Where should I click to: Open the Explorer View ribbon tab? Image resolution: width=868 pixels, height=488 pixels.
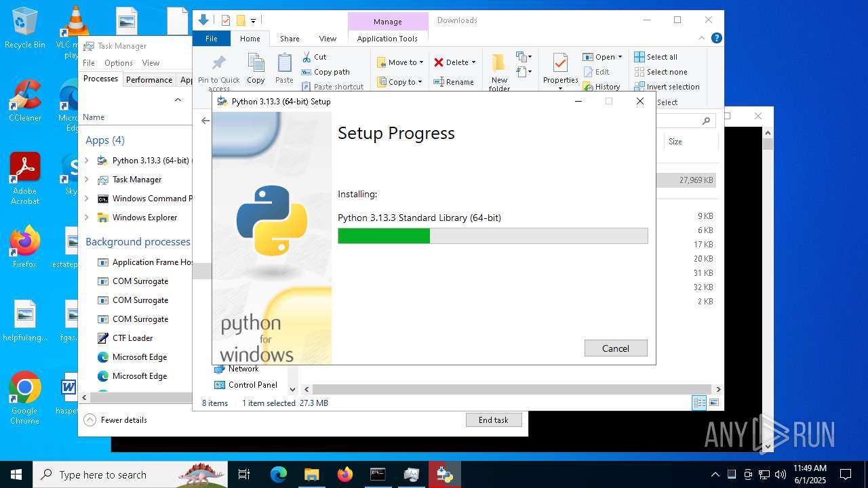click(x=328, y=39)
